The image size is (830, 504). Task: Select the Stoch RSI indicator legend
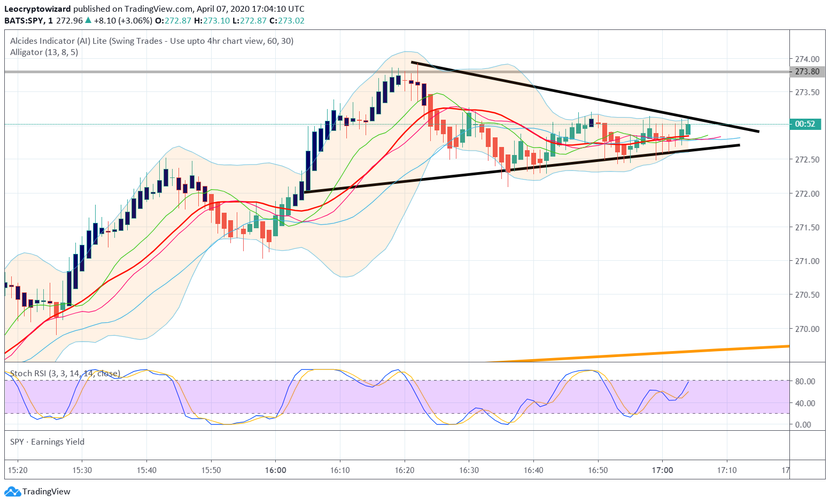coord(65,373)
